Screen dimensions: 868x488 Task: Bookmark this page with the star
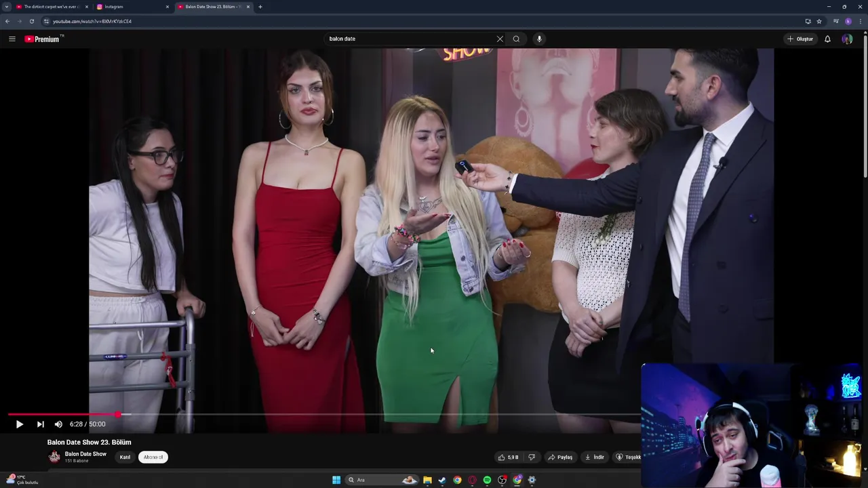819,21
